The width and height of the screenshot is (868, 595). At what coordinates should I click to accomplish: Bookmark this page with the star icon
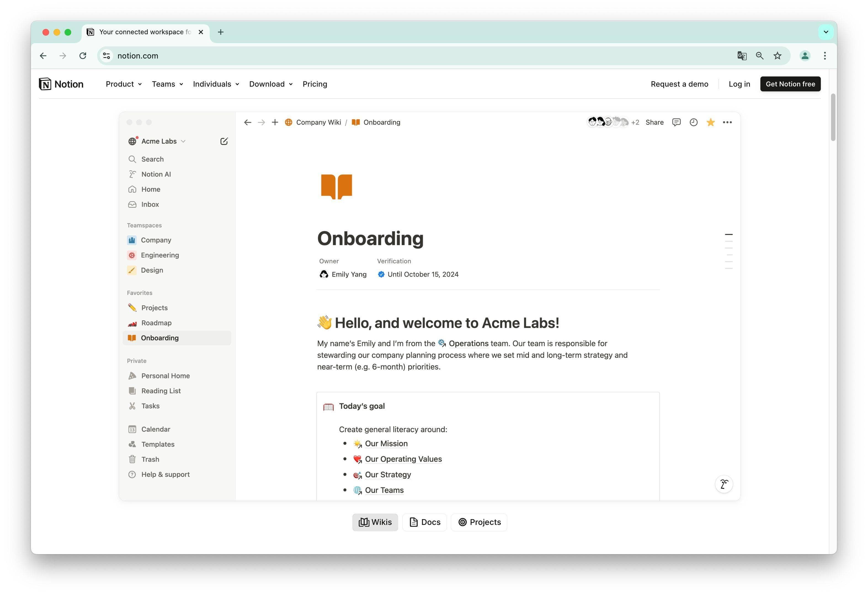(777, 56)
